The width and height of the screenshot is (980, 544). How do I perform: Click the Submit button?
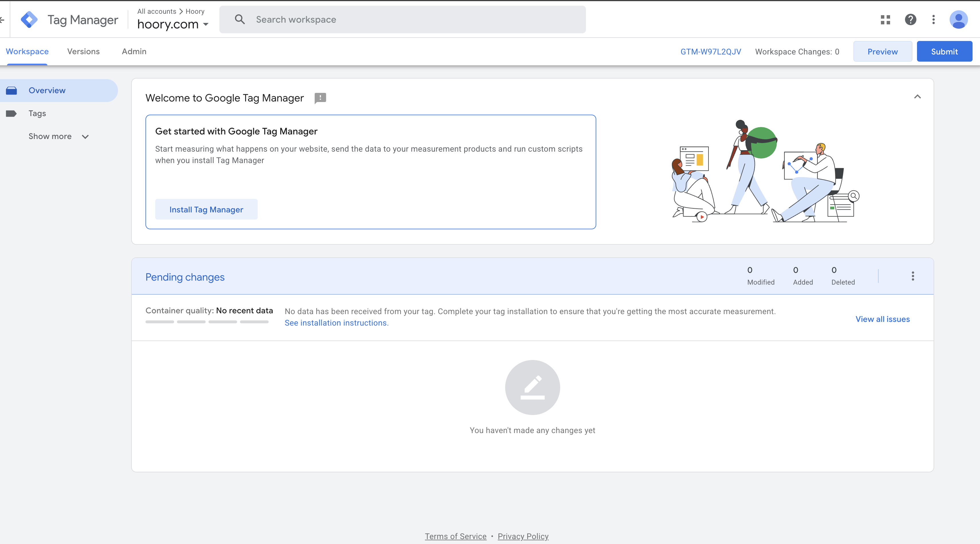pos(944,51)
